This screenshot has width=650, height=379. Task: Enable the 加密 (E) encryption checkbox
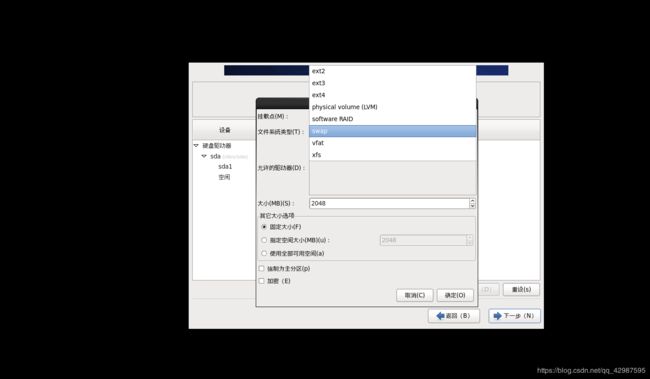[x=262, y=281]
